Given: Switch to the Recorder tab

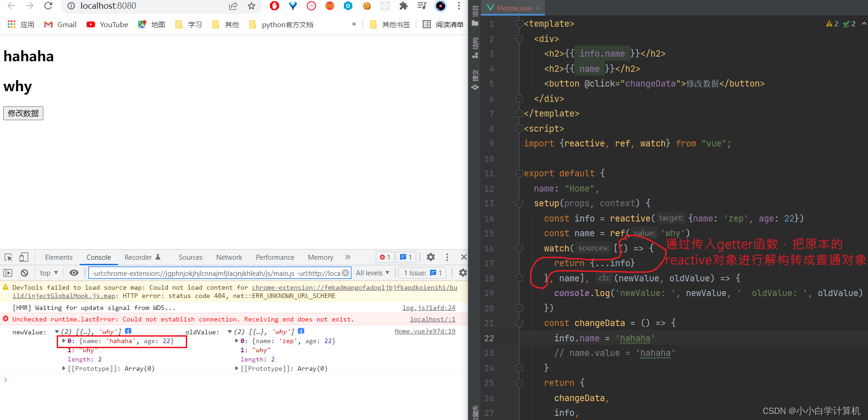Looking at the screenshot, I should coord(142,257).
